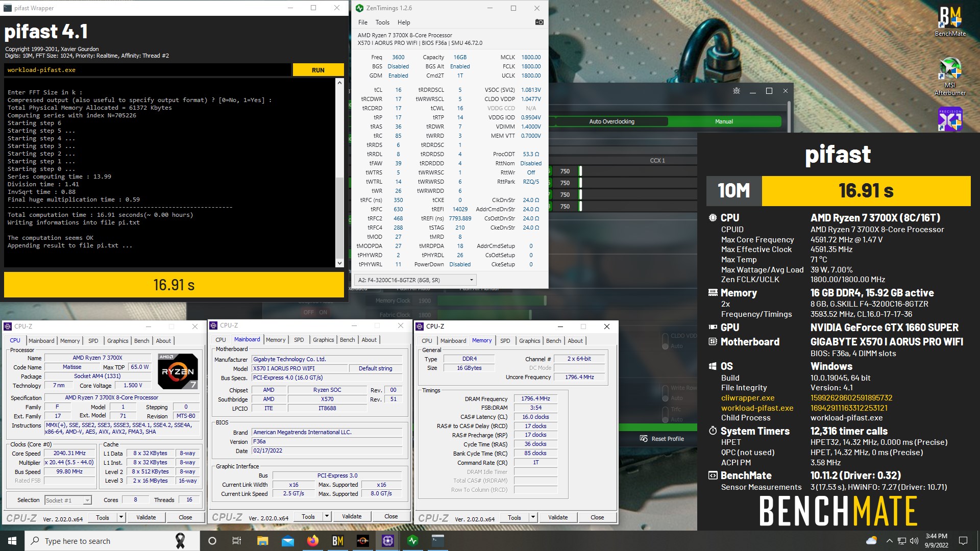Click the workload-pifast.exe input field
The image size is (980, 551).
point(148,70)
